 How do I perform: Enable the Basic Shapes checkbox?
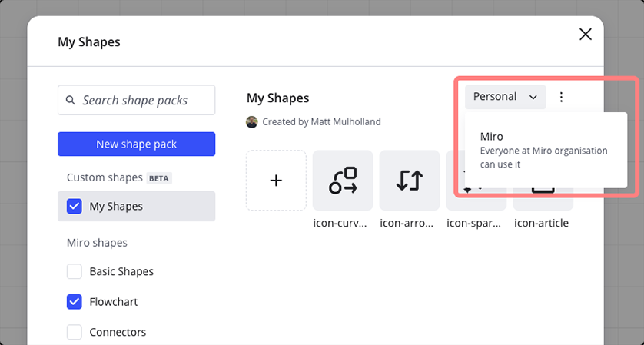point(75,271)
